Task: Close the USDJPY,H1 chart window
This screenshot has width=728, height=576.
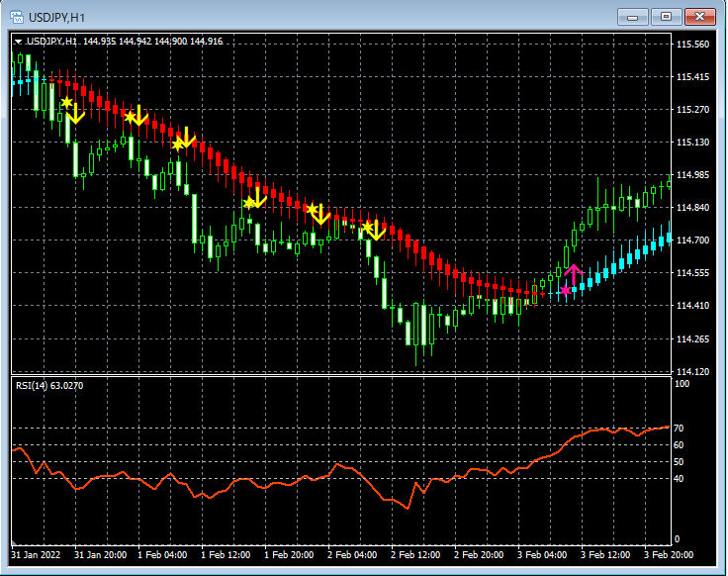Action: [699, 17]
